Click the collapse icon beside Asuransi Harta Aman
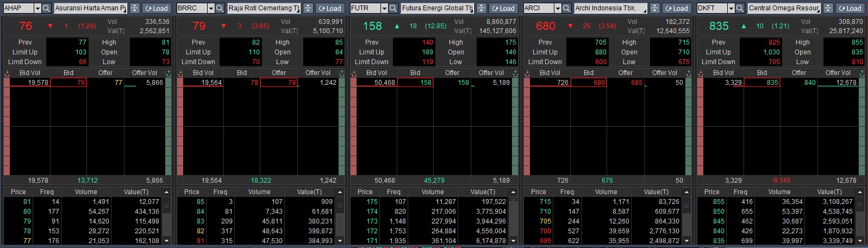The image size is (868, 248). point(134,8)
